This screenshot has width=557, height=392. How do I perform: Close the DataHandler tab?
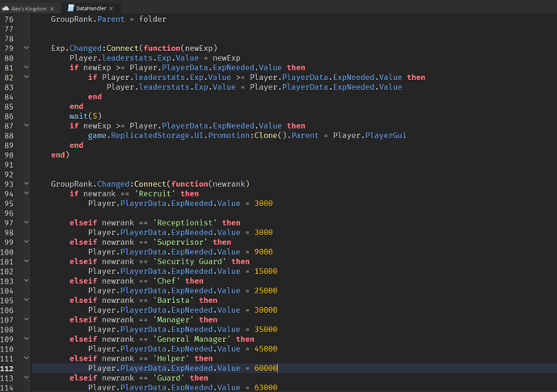111,9
